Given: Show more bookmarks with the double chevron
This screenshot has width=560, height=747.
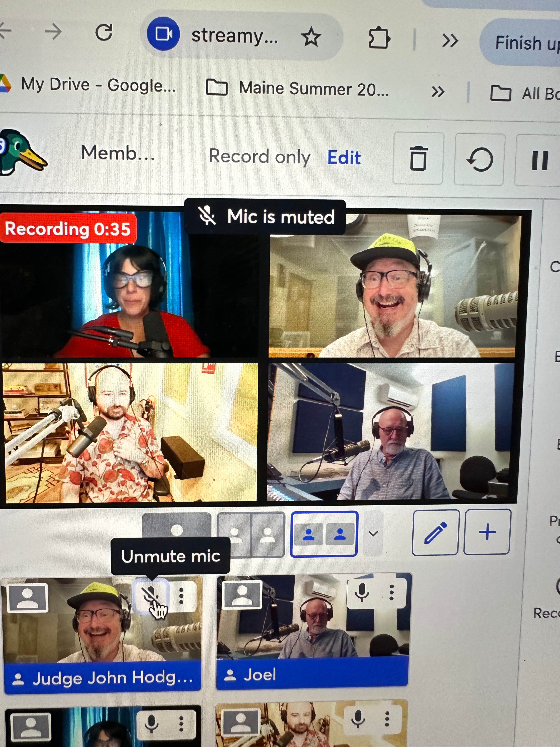Looking at the screenshot, I should 438,92.
